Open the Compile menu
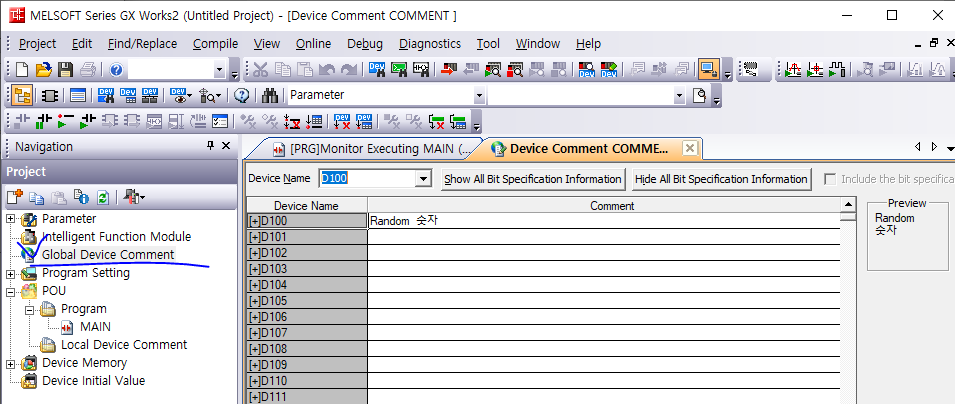This screenshot has height=404, width=955. click(216, 44)
